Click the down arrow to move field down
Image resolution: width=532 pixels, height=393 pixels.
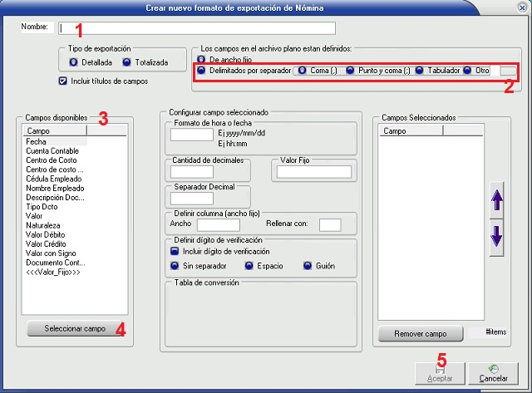(x=497, y=234)
